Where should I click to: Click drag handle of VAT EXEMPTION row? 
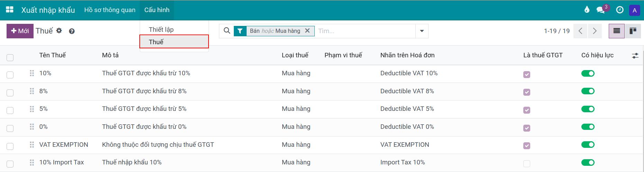point(32,145)
